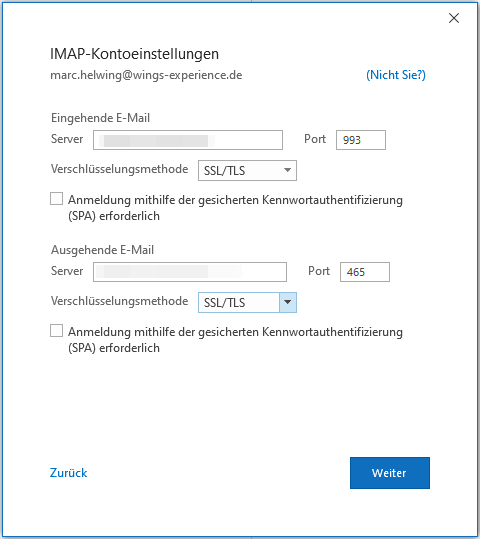Focus the outgoing mail Server field

pyautogui.click(x=190, y=272)
